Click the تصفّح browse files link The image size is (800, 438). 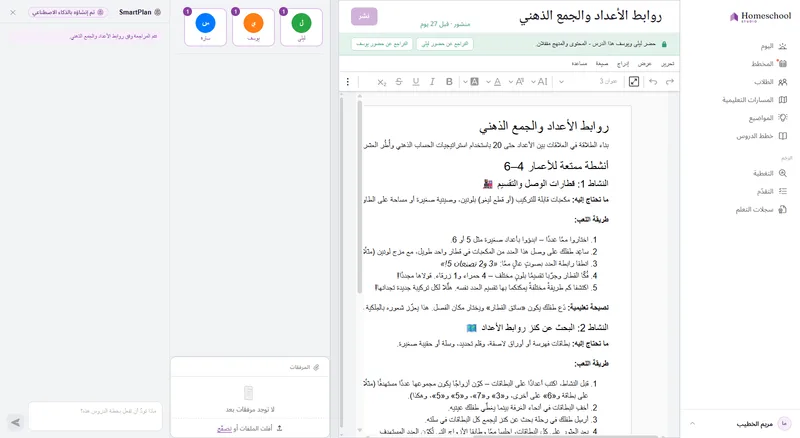pos(224,429)
